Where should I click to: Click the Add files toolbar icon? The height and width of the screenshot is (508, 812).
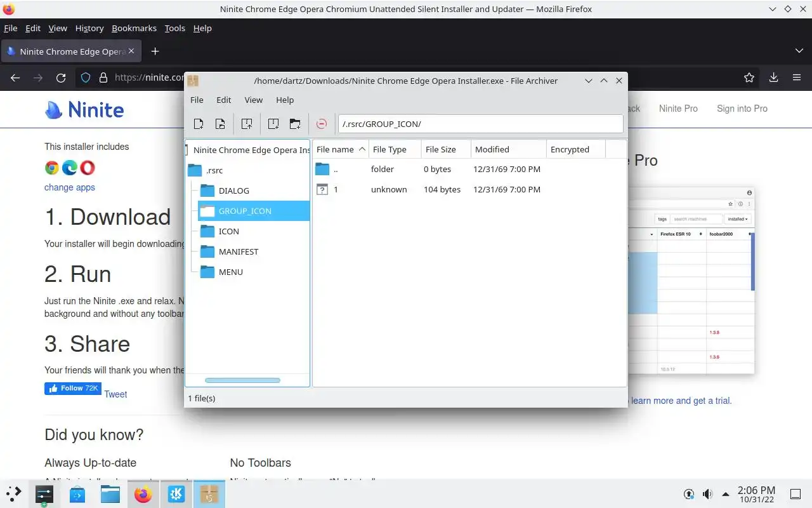pos(273,124)
